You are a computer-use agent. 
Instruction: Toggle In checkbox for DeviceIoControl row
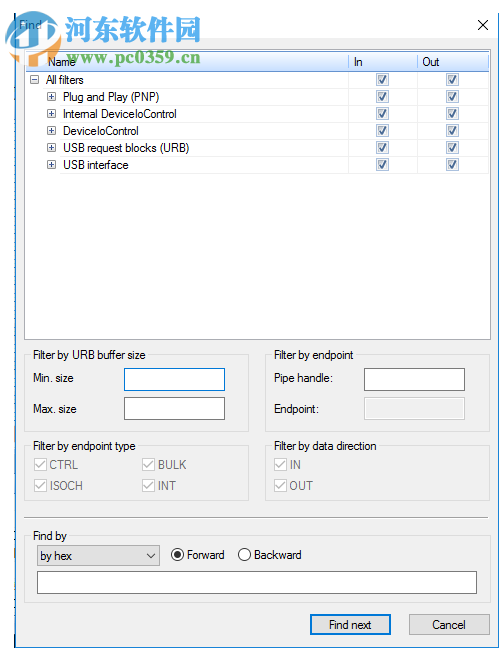pos(382,130)
